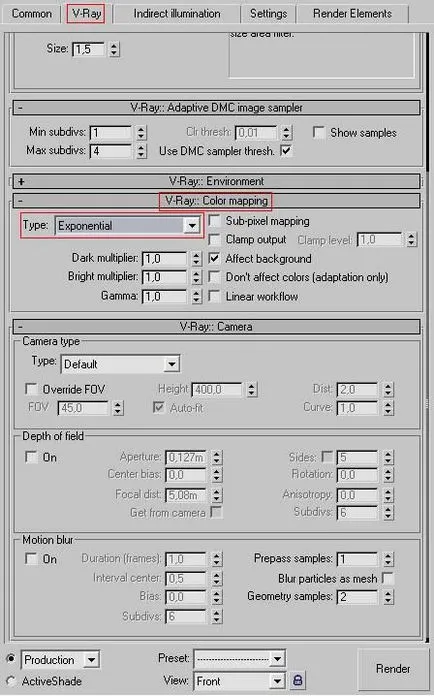
Task: Select the ActiveShade radio button
Action: [x=11, y=681]
